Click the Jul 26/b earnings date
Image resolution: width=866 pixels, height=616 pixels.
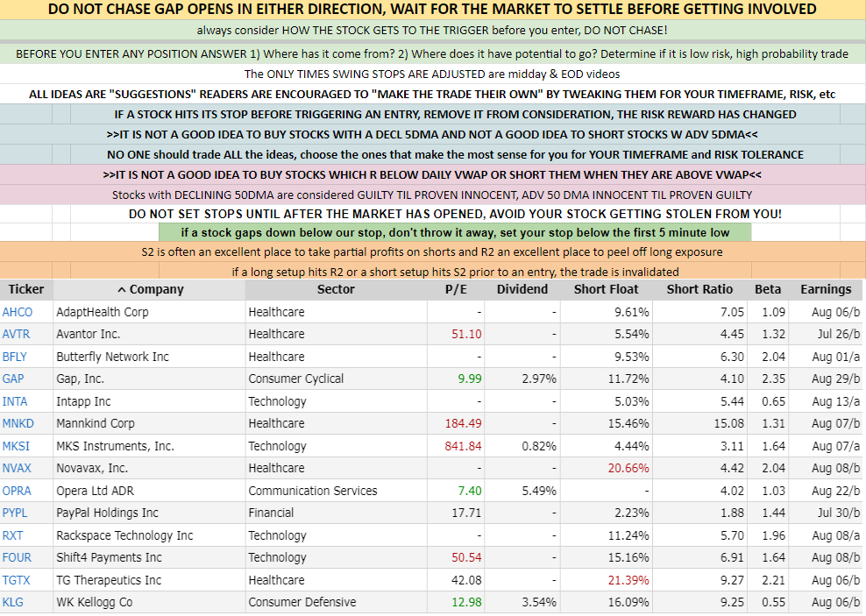(x=839, y=334)
